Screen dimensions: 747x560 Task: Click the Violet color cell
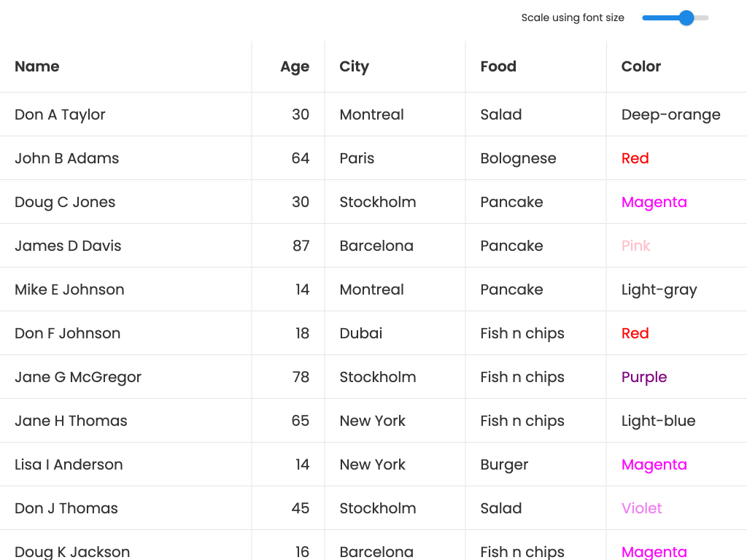642,508
